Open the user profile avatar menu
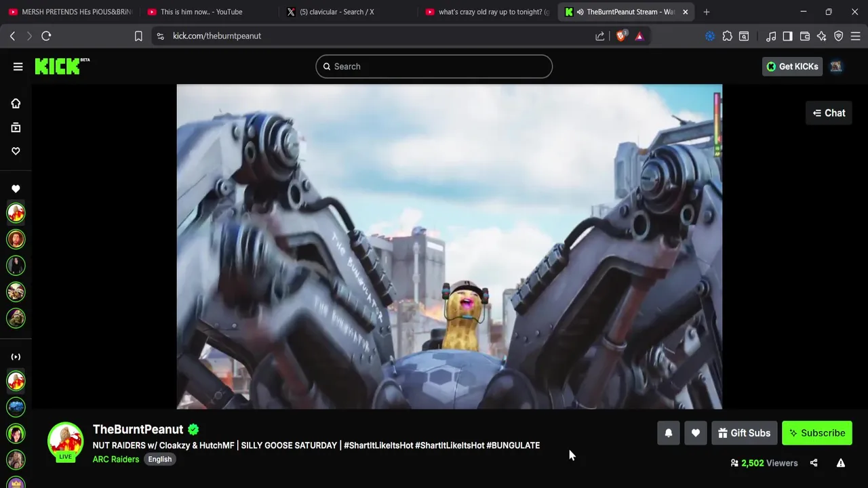This screenshot has height=488, width=868. 836,66
